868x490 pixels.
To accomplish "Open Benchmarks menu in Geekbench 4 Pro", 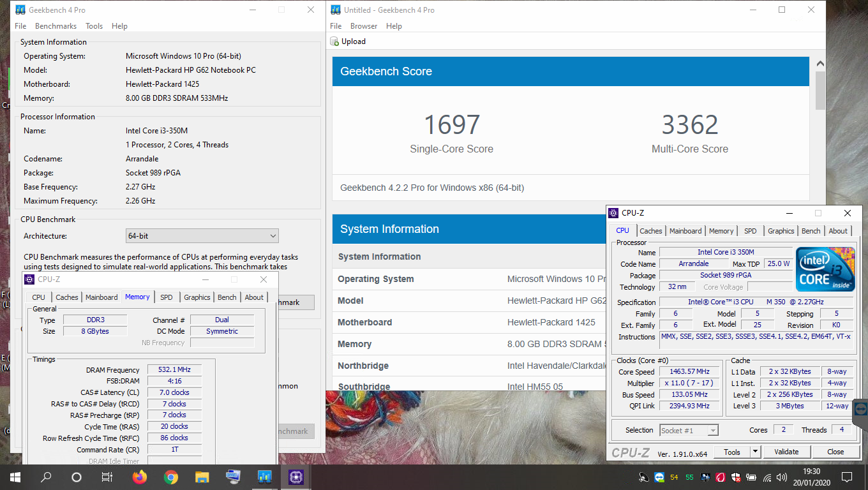I will (x=56, y=26).
